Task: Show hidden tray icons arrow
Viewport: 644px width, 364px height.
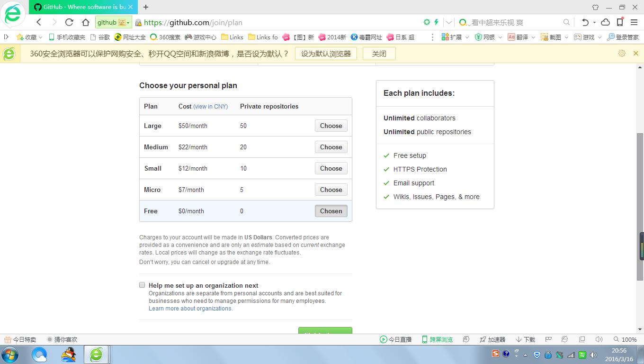Action: [524, 355]
